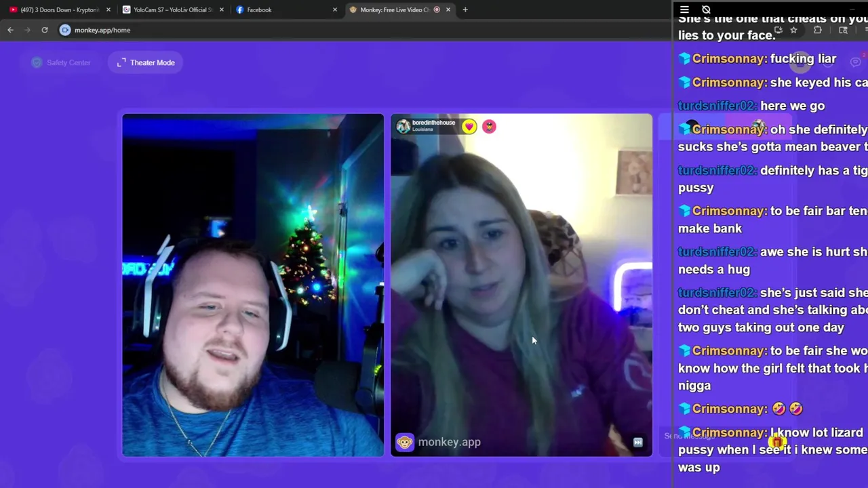Click the recording indicator on the Monkey tab
868x488 pixels.
[x=436, y=9]
